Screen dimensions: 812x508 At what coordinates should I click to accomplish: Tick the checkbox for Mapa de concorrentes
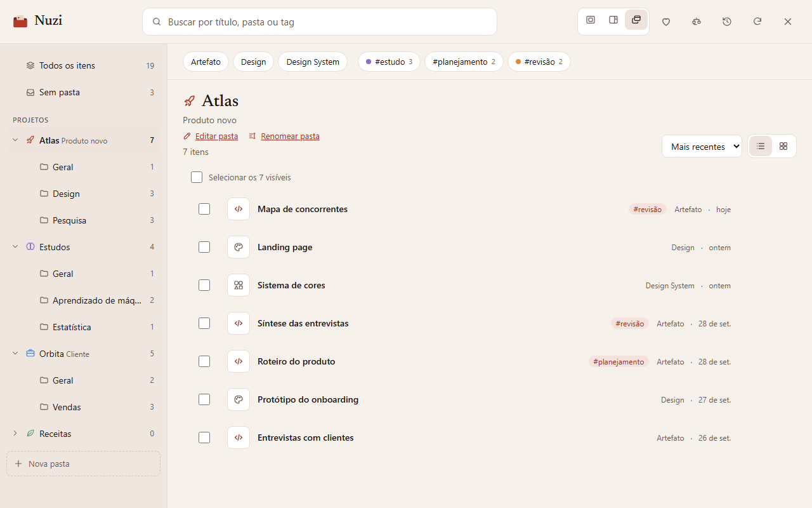[204, 209]
